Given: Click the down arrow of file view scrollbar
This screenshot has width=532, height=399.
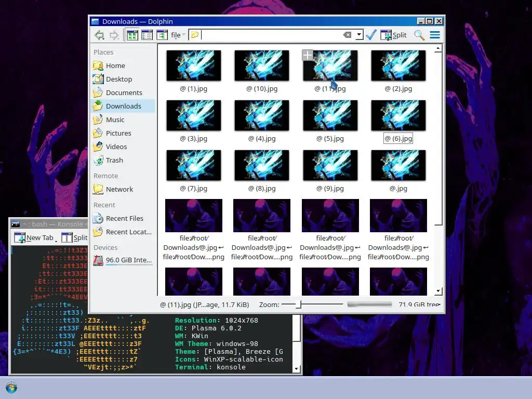Looking at the screenshot, I should tap(438, 291).
